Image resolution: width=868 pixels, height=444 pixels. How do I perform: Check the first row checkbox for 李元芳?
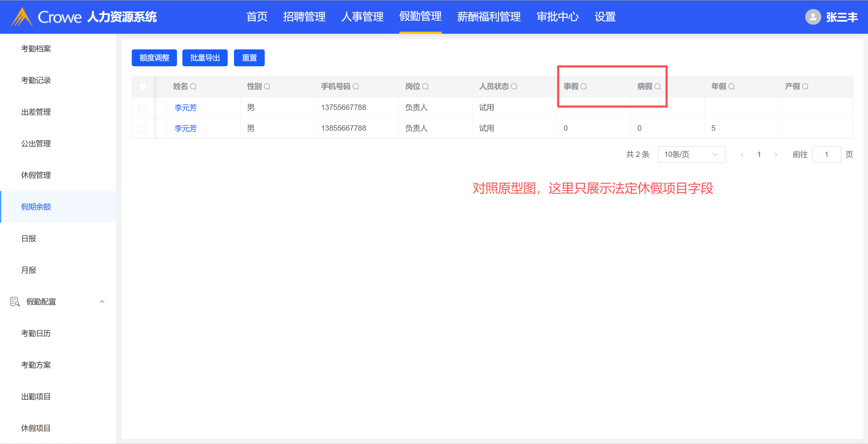[x=143, y=107]
